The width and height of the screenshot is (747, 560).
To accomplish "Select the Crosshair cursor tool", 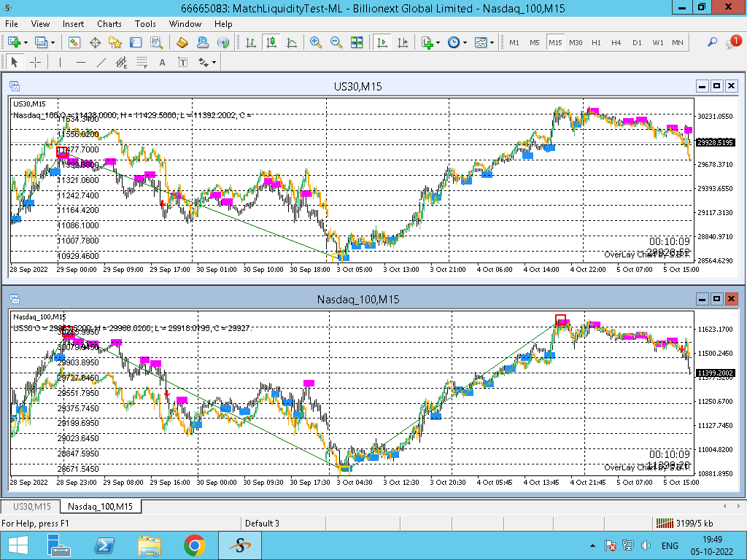I will [34, 63].
